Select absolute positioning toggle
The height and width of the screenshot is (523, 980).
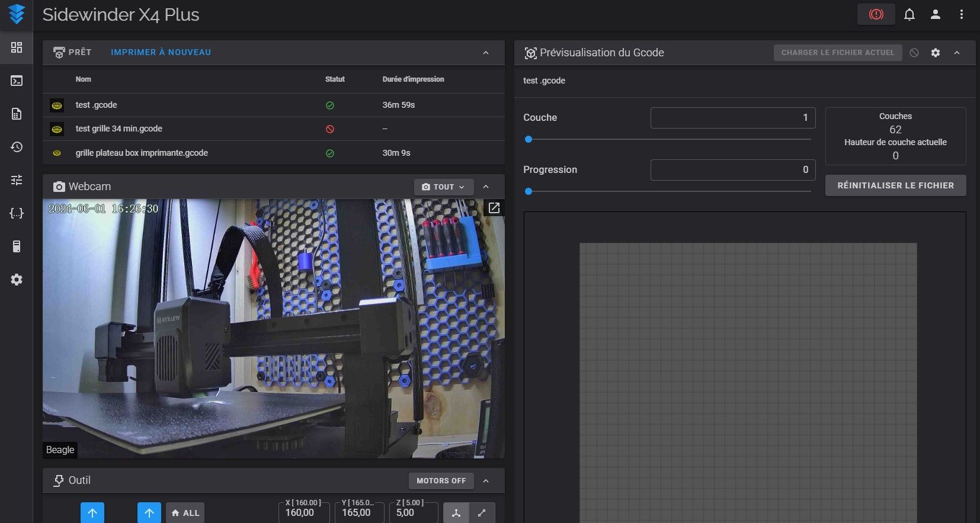(456, 513)
